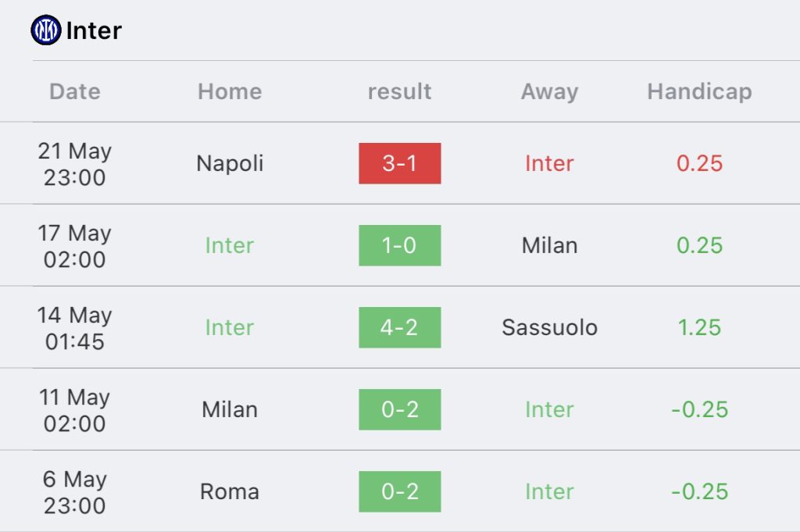
Task: Click the result column header
Action: 399,92
